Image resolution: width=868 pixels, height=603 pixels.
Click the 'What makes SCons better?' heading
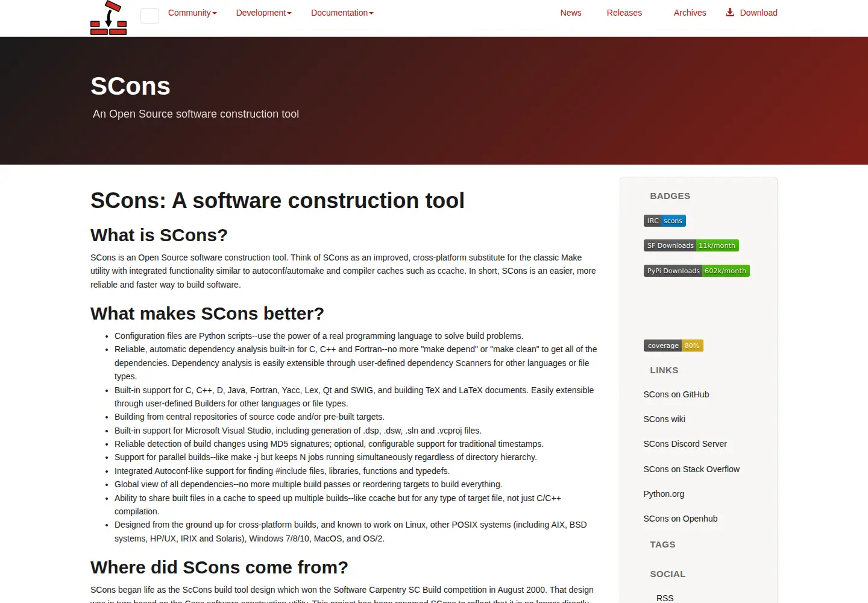pyautogui.click(x=207, y=314)
